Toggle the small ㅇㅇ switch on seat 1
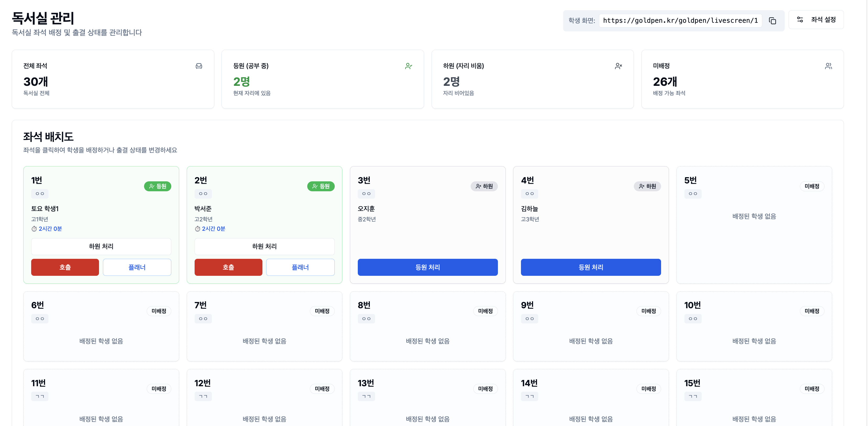 (x=40, y=194)
